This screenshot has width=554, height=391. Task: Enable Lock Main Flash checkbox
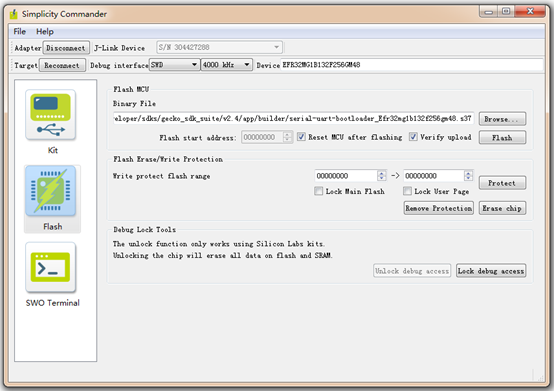318,191
